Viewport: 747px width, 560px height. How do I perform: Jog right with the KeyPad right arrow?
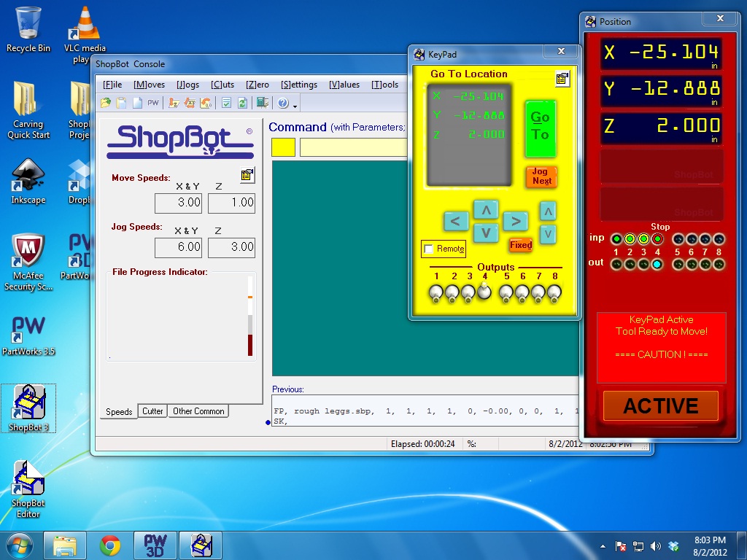tap(516, 221)
